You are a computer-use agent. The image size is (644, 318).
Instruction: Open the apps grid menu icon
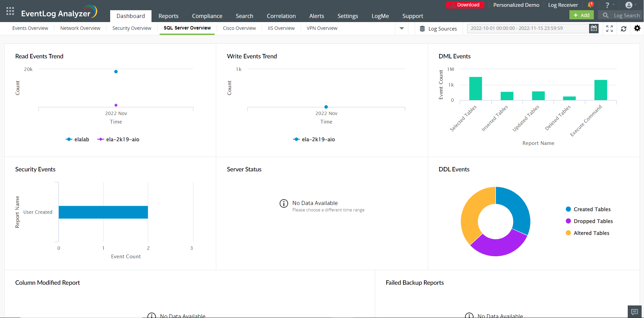pyautogui.click(x=10, y=11)
